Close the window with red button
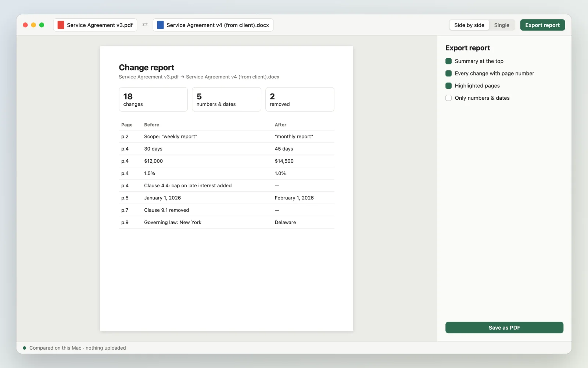 [x=25, y=25]
